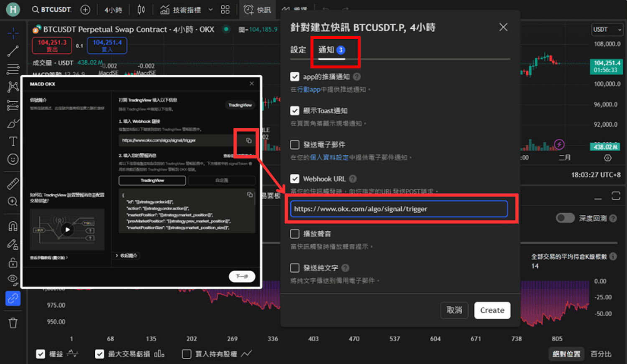Open chart settings gear near price scale
The image size is (627, 364).
[608, 158]
